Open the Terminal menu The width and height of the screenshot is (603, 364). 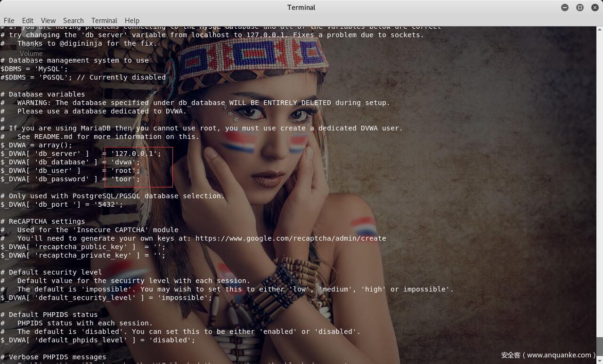coord(104,21)
